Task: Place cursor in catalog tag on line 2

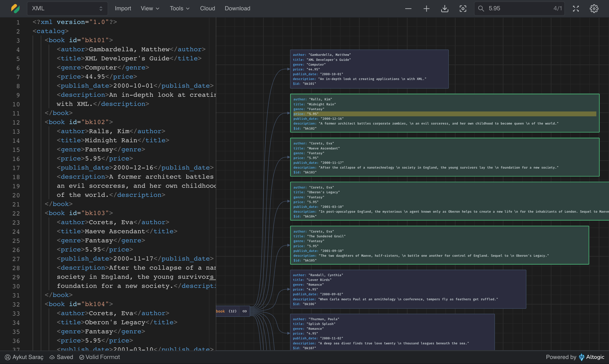Action: pyautogui.click(x=51, y=31)
